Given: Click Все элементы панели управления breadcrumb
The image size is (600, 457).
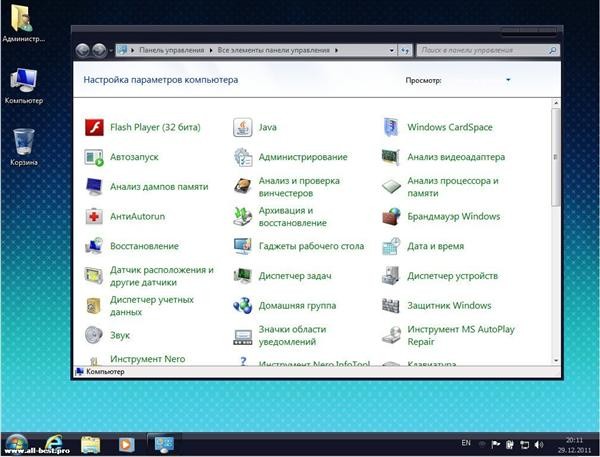Looking at the screenshot, I should [273, 50].
